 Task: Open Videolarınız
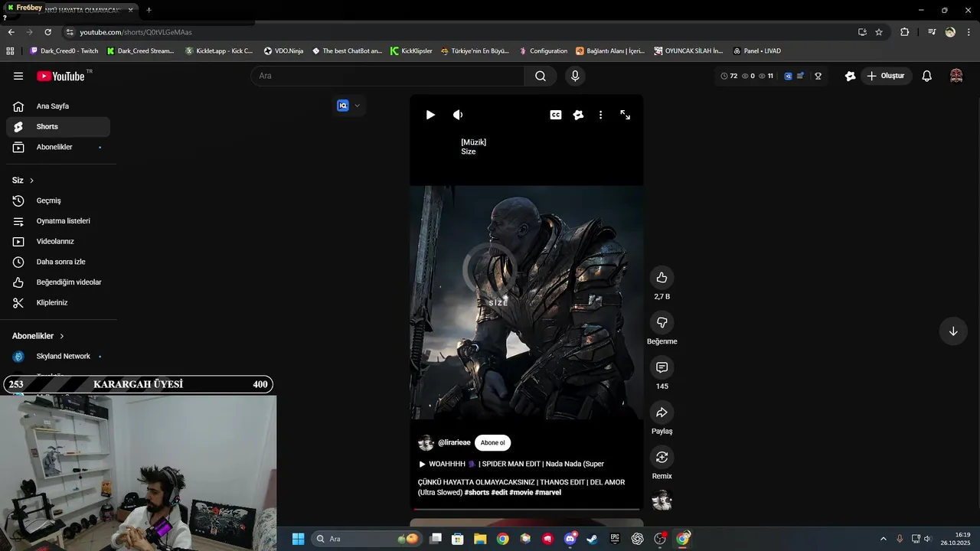[58, 241]
